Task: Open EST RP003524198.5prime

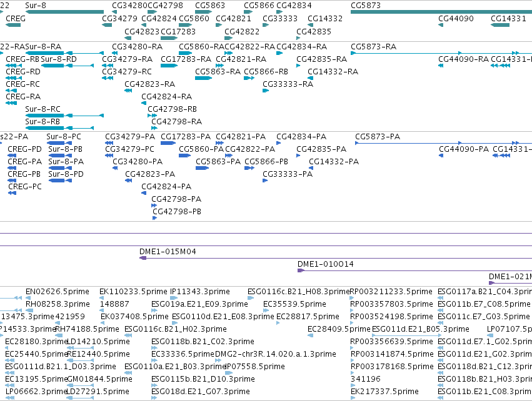Action: click(391, 317)
